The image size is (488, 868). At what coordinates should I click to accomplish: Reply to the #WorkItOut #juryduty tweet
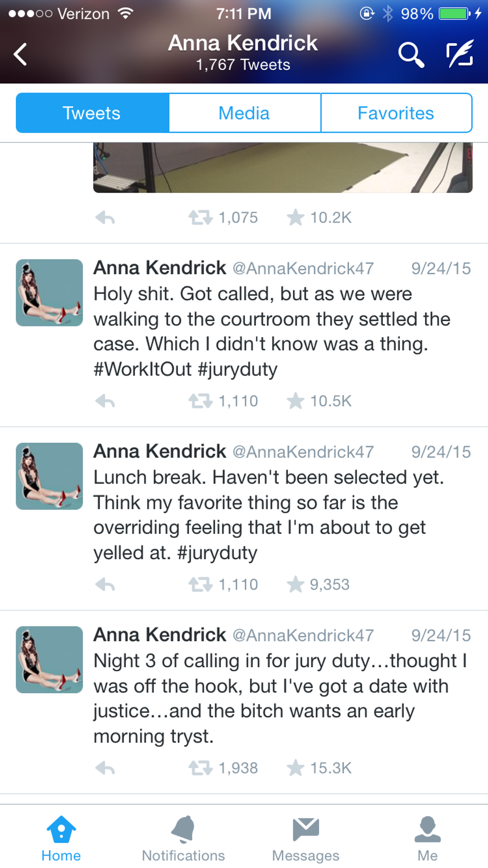105,401
